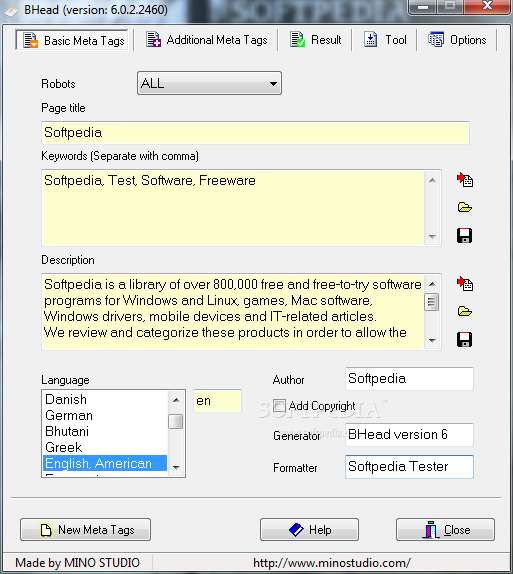
Task: Save keywords with floppy disk icon
Action: pos(464,235)
